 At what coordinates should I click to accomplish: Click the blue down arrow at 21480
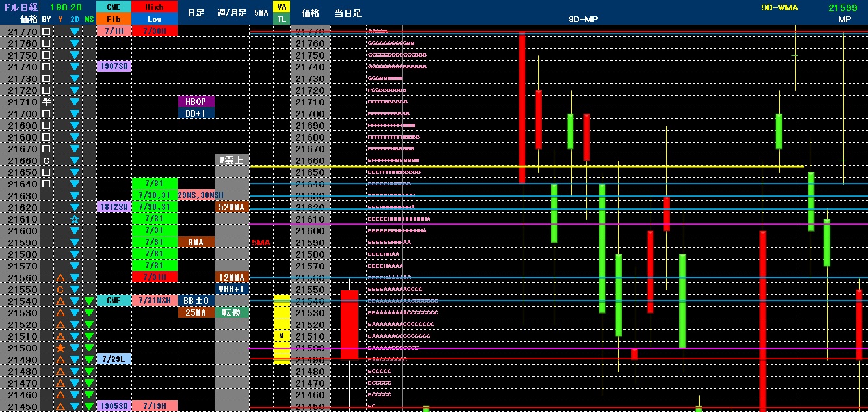(75, 372)
